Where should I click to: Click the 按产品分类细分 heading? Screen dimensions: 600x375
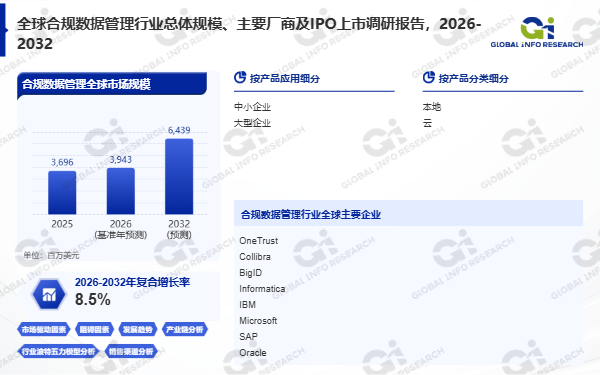[474, 78]
